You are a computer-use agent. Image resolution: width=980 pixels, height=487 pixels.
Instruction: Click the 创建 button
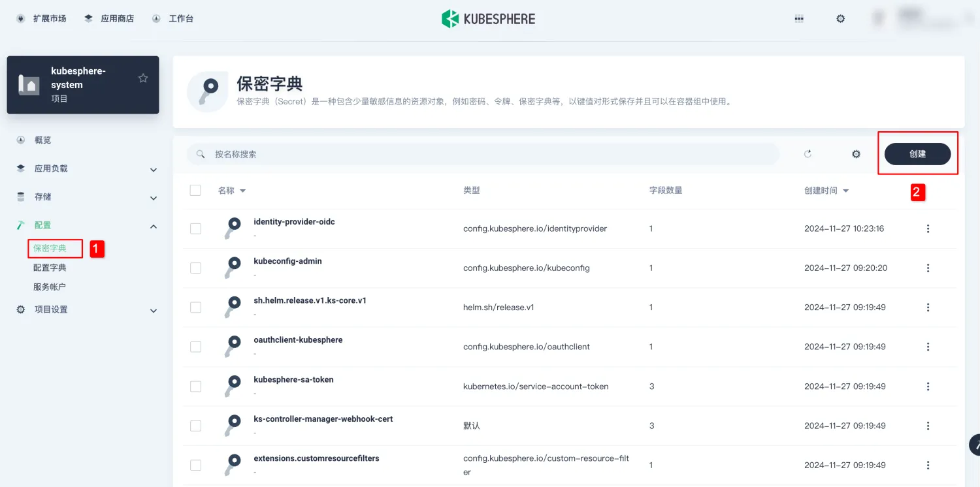tap(917, 154)
